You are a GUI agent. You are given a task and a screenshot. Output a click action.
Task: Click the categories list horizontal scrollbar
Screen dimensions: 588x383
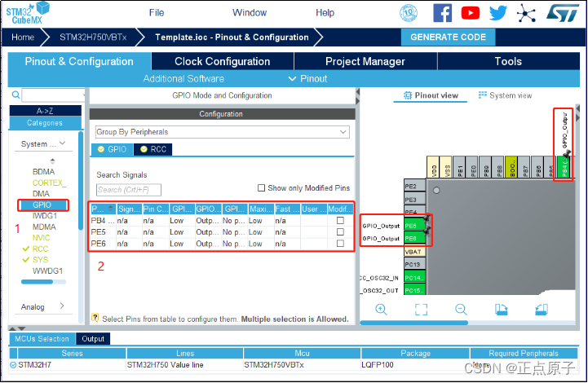(x=37, y=281)
